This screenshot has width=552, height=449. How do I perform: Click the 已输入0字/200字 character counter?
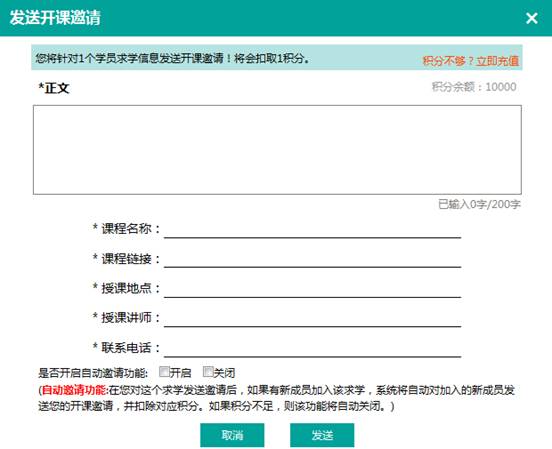click(x=479, y=204)
